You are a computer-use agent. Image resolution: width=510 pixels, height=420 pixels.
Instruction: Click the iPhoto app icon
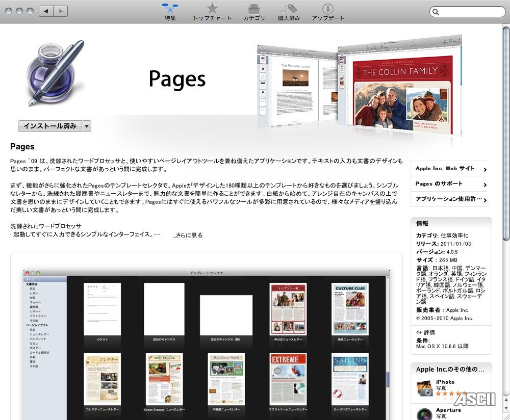424,388
